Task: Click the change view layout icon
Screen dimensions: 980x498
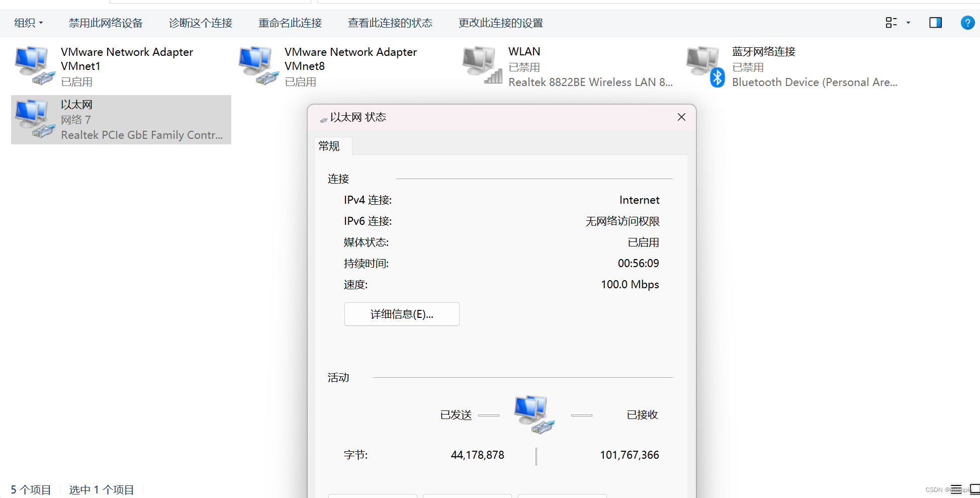Action: (891, 23)
